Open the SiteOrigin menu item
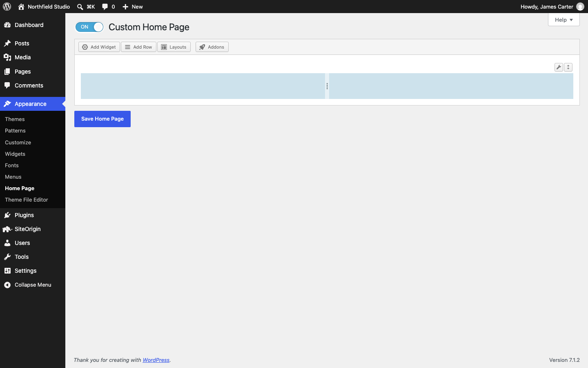588x368 pixels. click(x=33, y=229)
